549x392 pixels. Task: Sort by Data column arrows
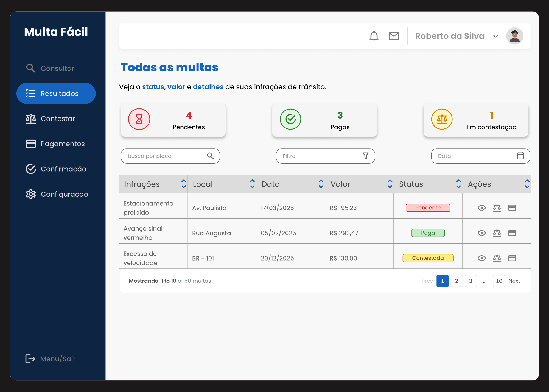click(321, 184)
